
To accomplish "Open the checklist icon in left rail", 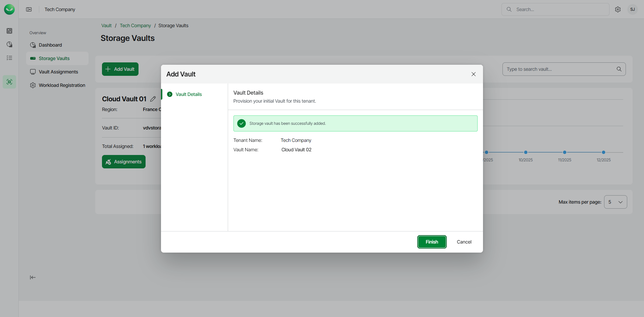I will click(9, 58).
